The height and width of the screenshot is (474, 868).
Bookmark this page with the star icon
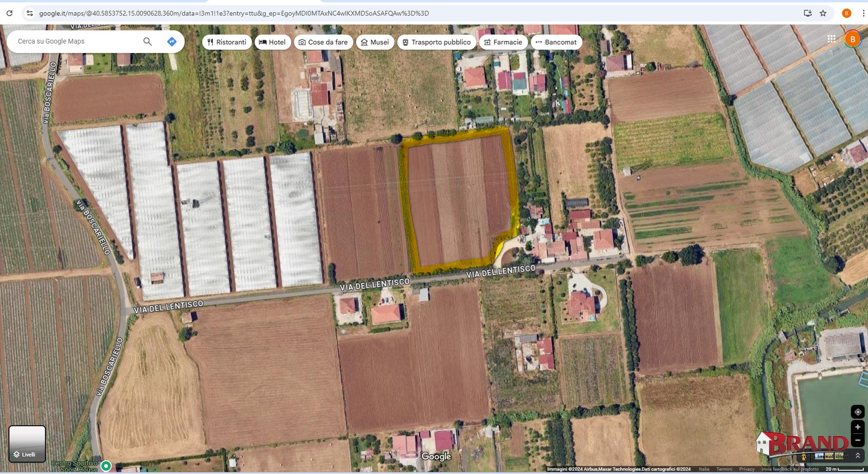coord(823,13)
